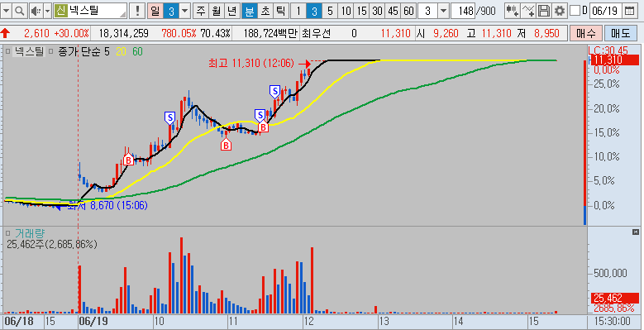The height and width of the screenshot is (330, 644).
Task: Select the 10 minute interval
Action: pos(346,11)
